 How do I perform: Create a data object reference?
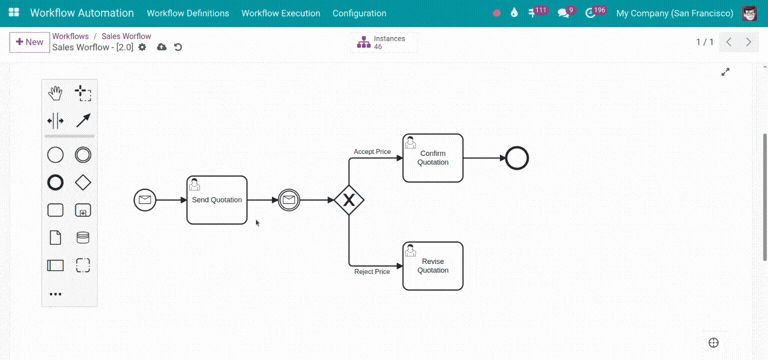[55, 238]
